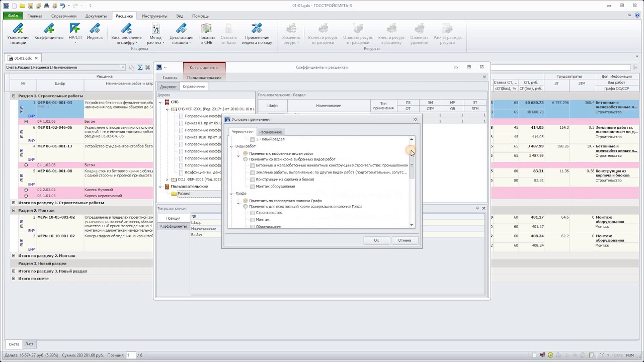The height and width of the screenshot is (362, 644).
Task: Click the undo arrow in quick access toolbar
Action: coord(62,6)
